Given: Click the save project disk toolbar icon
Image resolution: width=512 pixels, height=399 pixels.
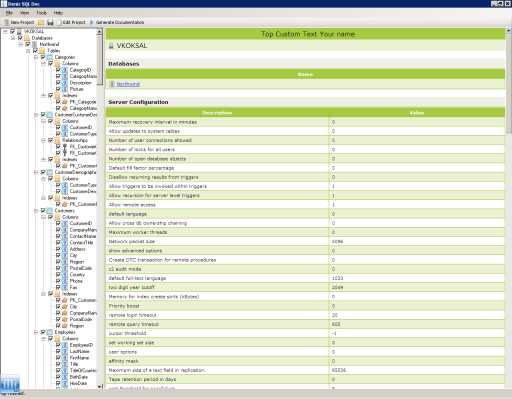Looking at the screenshot, I should (50, 22).
